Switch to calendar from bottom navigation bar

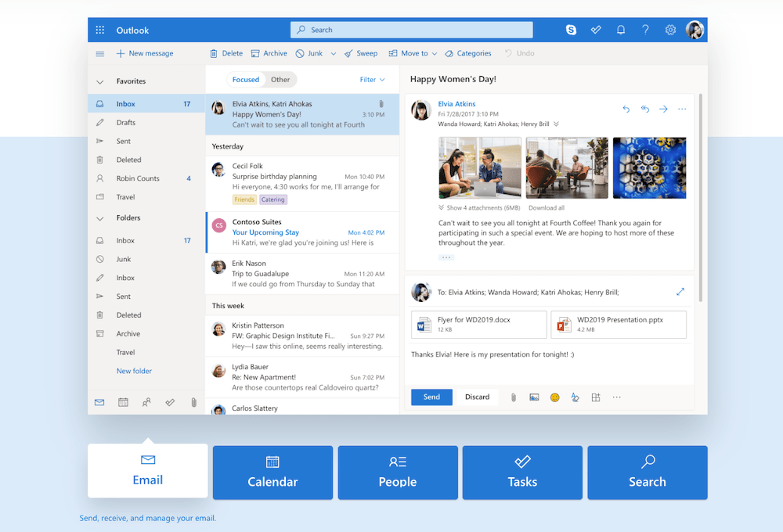(123, 402)
